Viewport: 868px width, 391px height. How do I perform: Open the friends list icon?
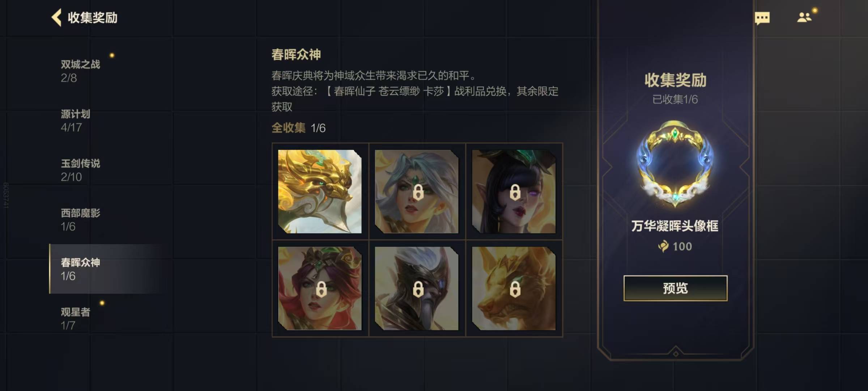pyautogui.click(x=804, y=17)
